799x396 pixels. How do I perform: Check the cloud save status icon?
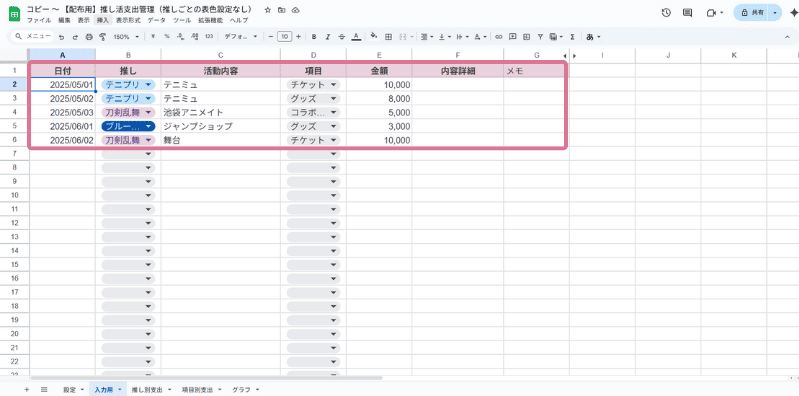[296, 10]
